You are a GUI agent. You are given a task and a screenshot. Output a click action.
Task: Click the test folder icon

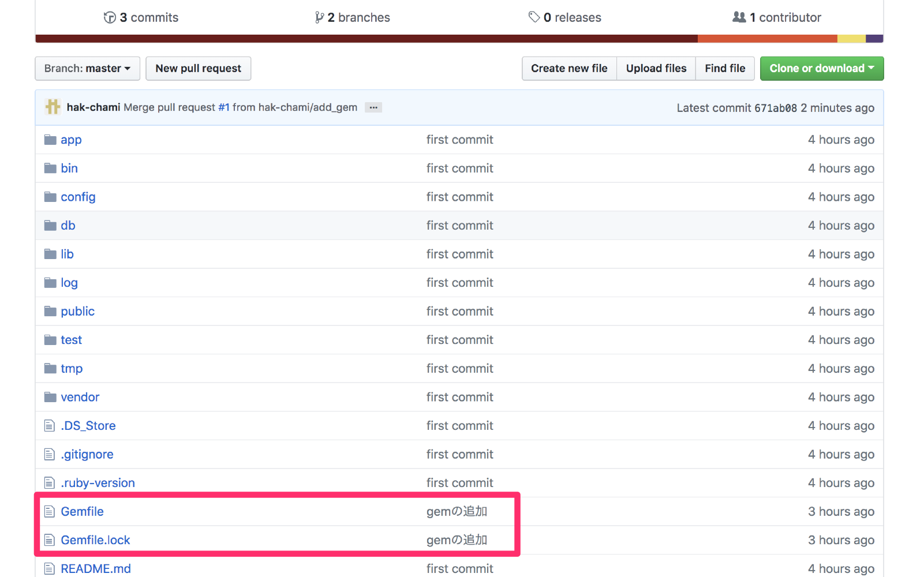pyautogui.click(x=50, y=340)
